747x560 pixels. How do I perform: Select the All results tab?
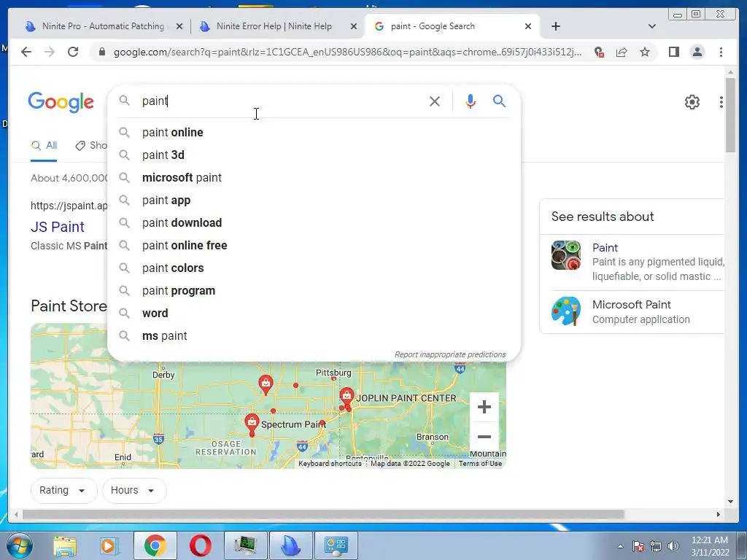point(44,146)
